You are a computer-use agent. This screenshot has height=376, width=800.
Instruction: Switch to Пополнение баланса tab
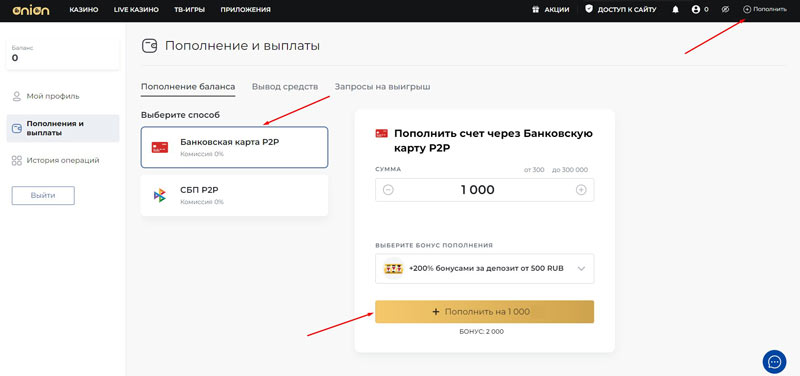(188, 87)
